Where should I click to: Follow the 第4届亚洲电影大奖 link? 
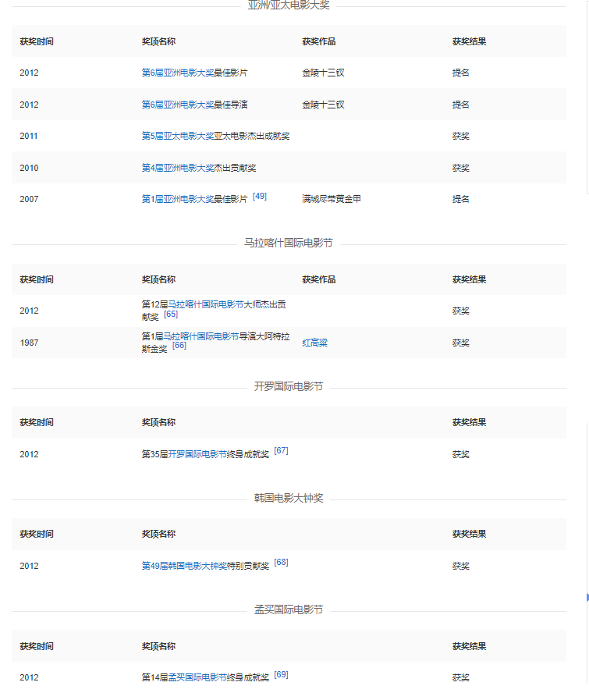177,168
